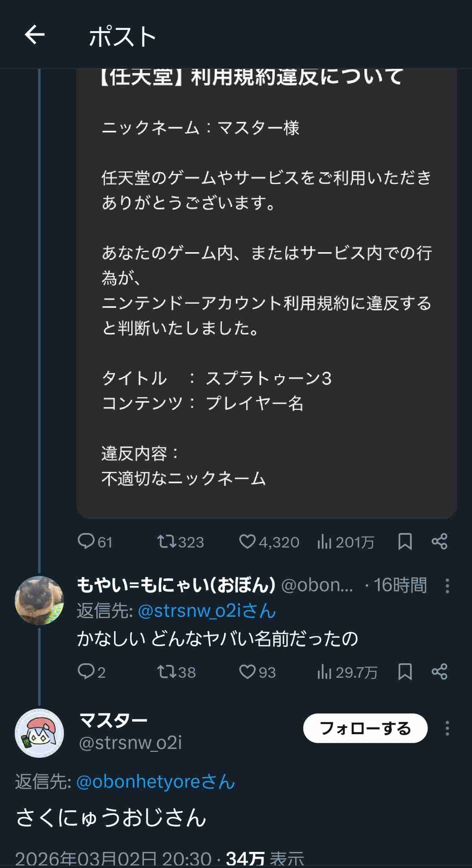The width and height of the screenshot is (472, 868).
Task: Click the フォローする button
Action: pyautogui.click(x=365, y=728)
